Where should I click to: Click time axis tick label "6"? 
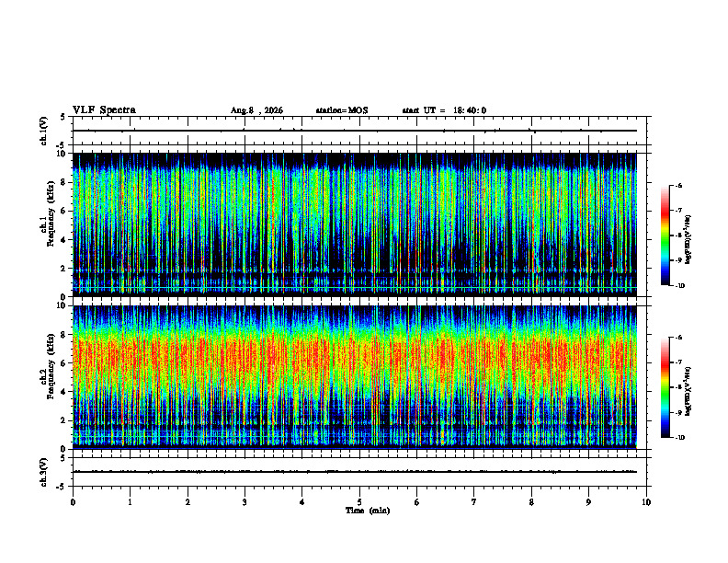tap(417, 502)
